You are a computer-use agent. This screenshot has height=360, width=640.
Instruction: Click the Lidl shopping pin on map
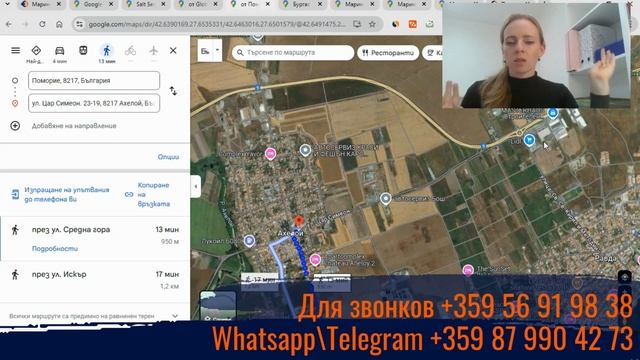click(x=529, y=140)
